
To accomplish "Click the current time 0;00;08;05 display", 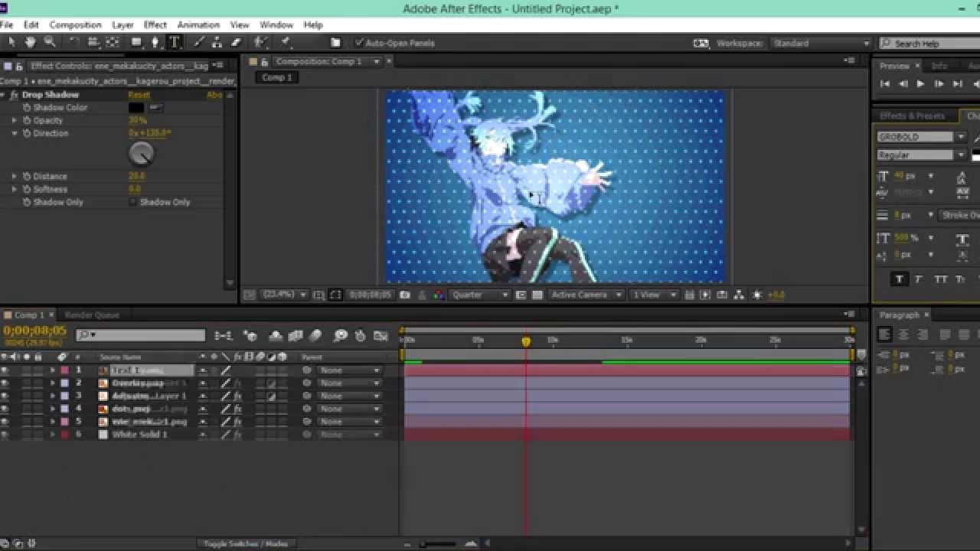I will [x=34, y=331].
